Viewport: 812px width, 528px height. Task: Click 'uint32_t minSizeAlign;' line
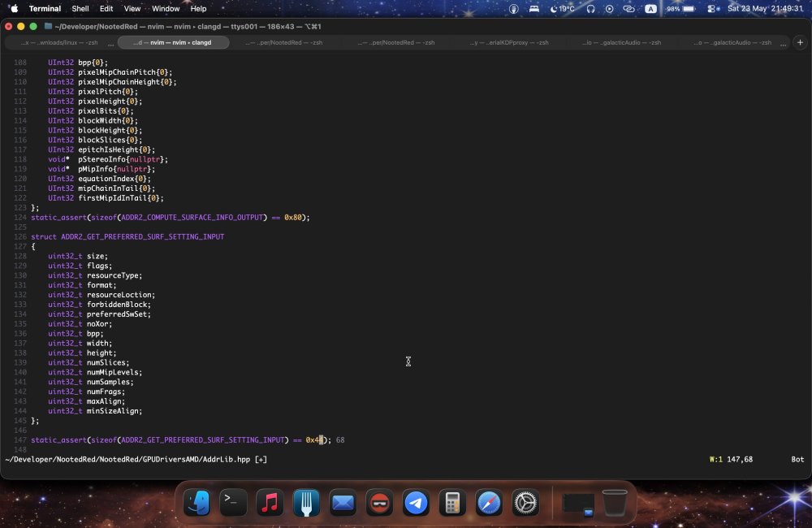pyautogui.click(x=95, y=411)
